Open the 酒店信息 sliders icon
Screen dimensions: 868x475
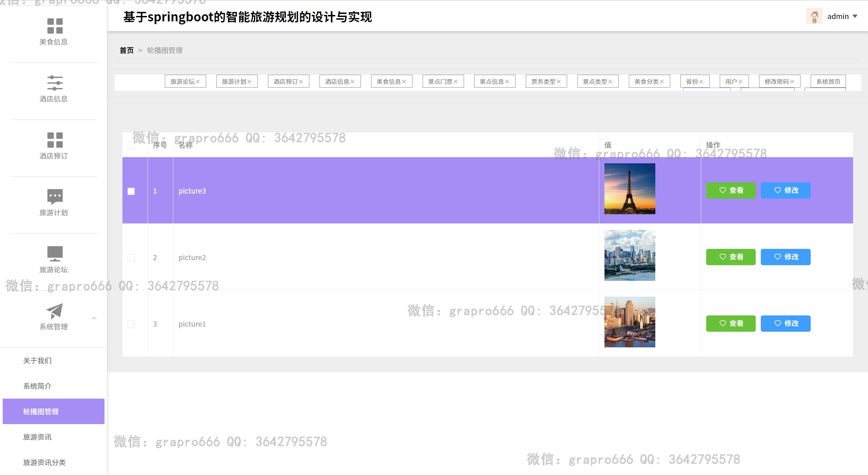pyautogui.click(x=55, y=83)
